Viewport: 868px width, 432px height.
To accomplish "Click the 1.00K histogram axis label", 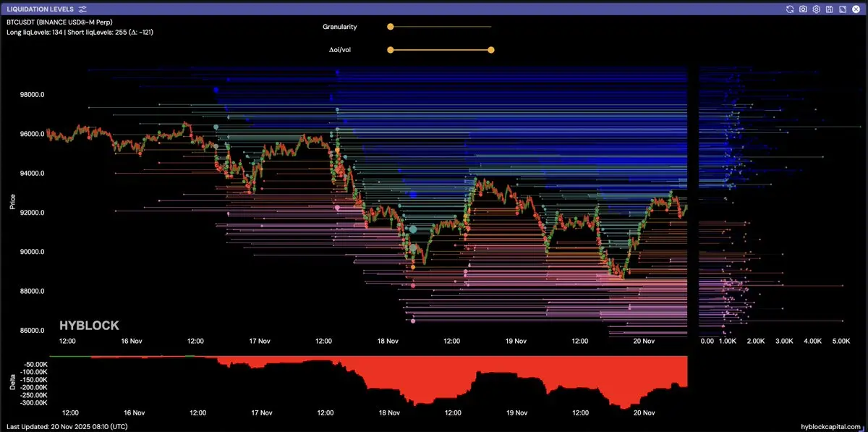I will (727, 341).
